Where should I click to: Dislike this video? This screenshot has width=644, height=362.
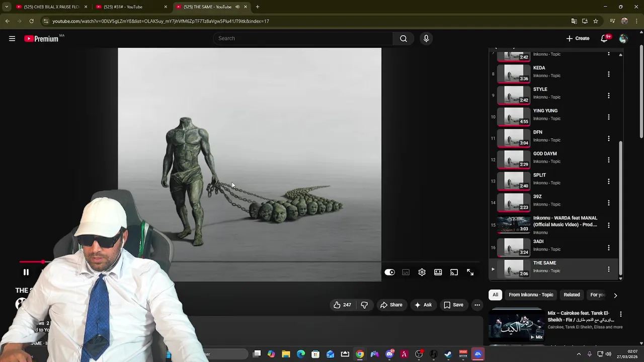[x=364, y=305]
